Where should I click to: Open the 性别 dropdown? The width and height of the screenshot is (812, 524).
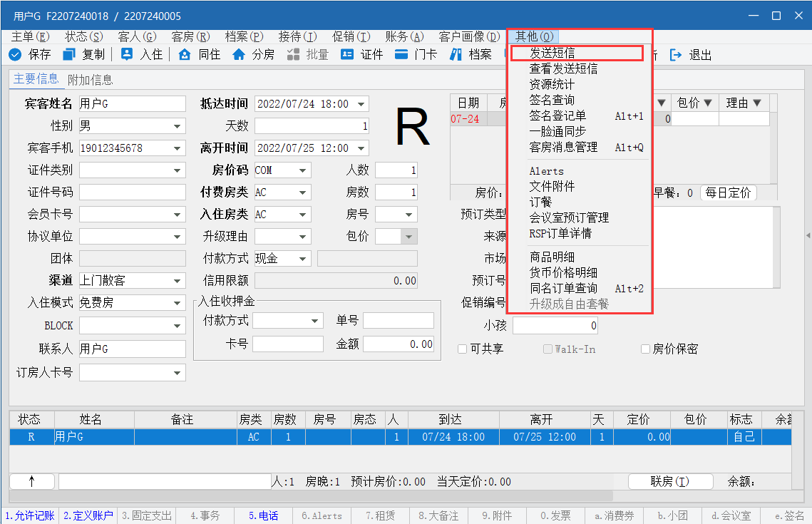177,125
